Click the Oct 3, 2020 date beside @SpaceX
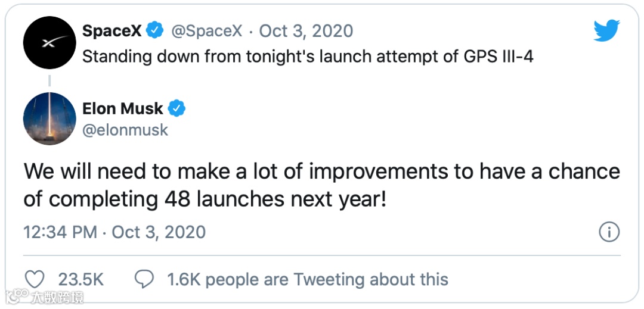644x309 pixels. pyautogui.click(x=306, y=31)
